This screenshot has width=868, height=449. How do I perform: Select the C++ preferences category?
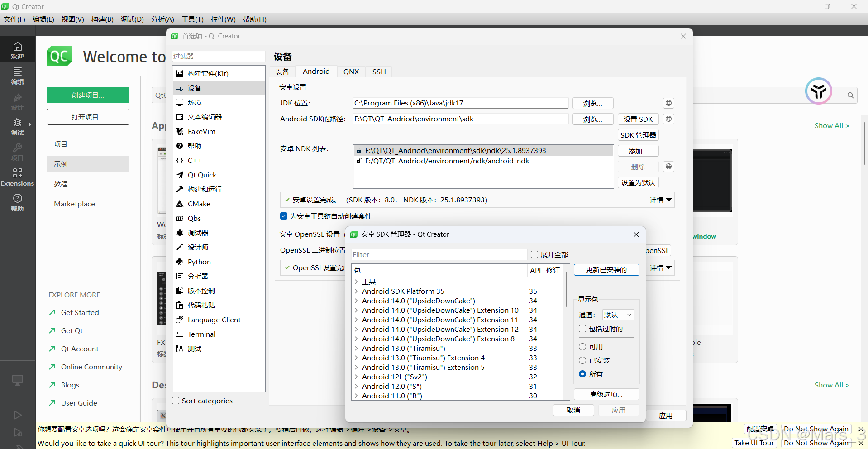pyautogui.click(x=219, y=160)
